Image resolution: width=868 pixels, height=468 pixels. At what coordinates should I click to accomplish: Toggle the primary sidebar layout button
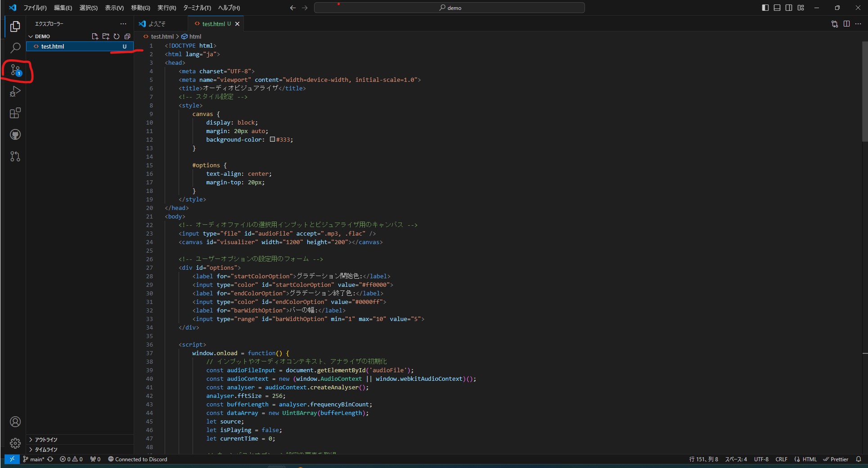coord(765,8)
